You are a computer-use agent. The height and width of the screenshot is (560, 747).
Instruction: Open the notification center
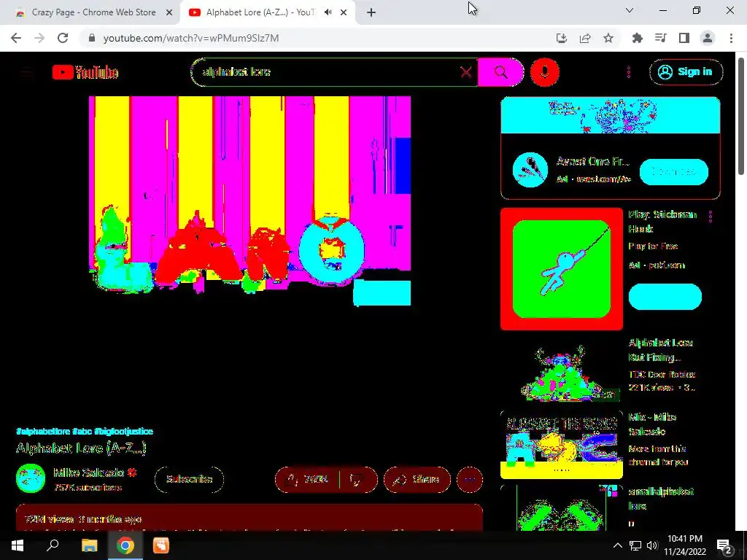click(724, 546)
